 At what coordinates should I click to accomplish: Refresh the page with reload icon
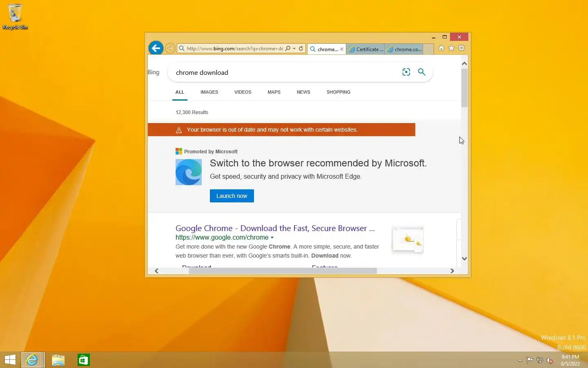tap(301, 48)
